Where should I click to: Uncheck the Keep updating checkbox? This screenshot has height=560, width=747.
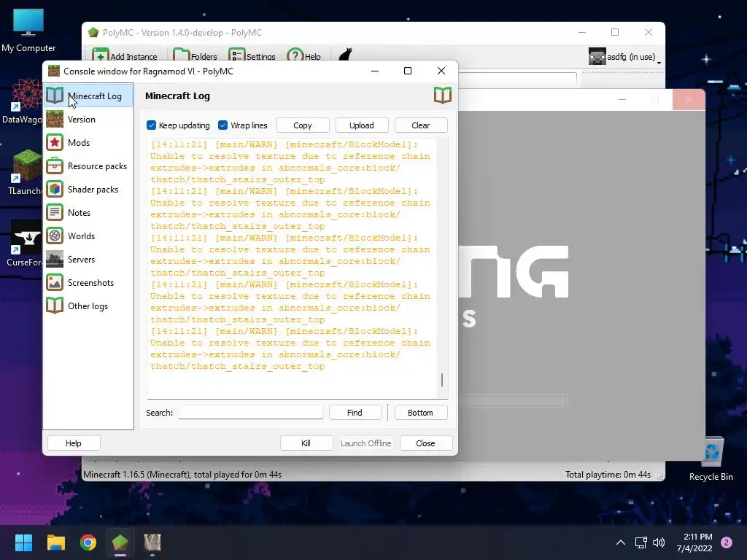(152, 125)
